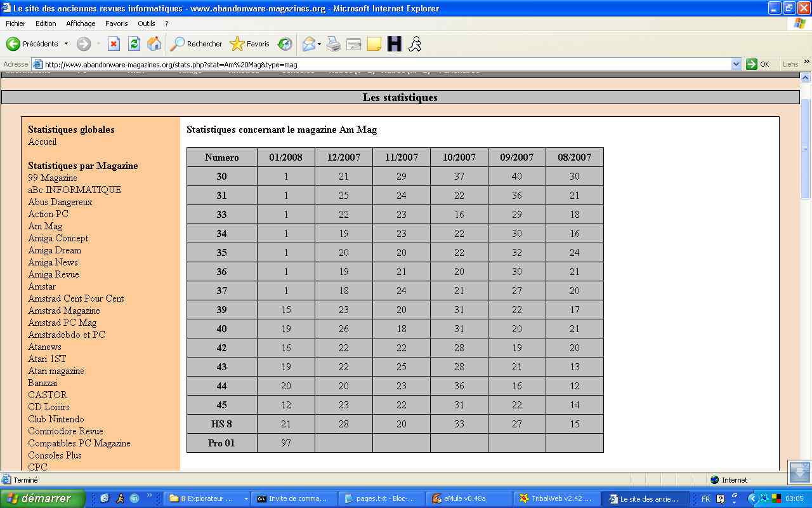
Task: Go to the home page icon
Action: [154, 44]
